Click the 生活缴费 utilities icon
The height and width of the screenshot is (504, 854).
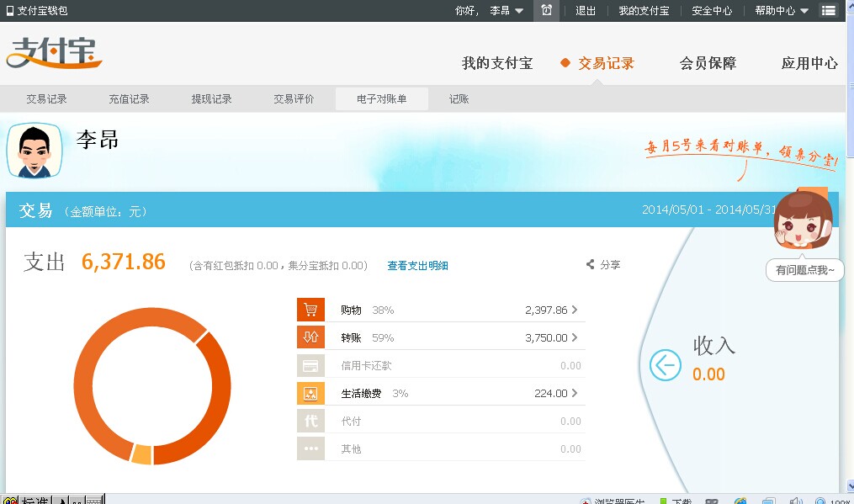[310, 393]
